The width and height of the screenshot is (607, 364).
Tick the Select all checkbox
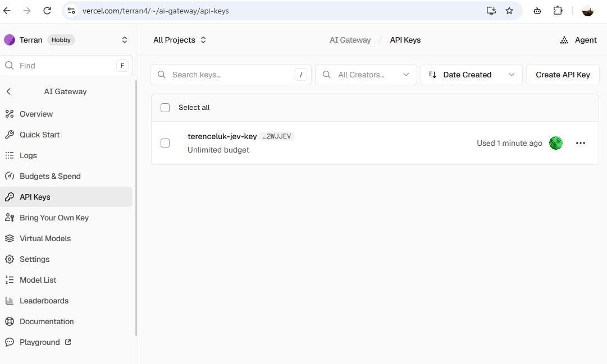click(x=165, y=108)
